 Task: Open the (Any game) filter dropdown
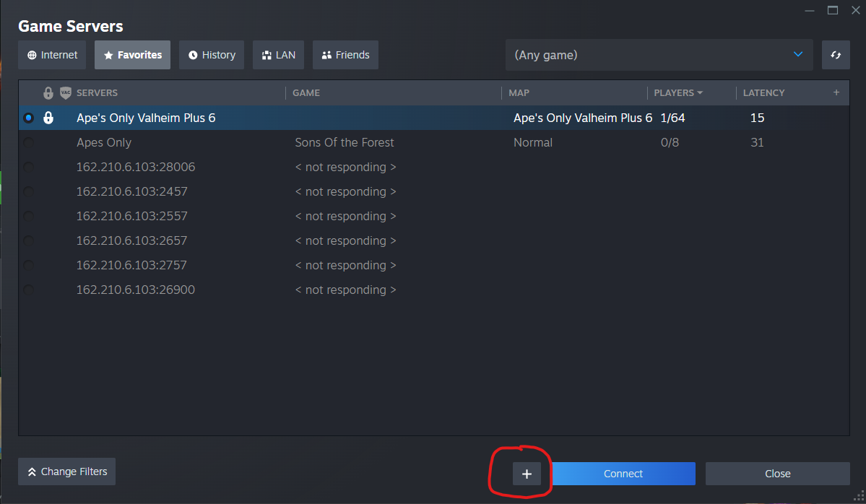[659, 55]
